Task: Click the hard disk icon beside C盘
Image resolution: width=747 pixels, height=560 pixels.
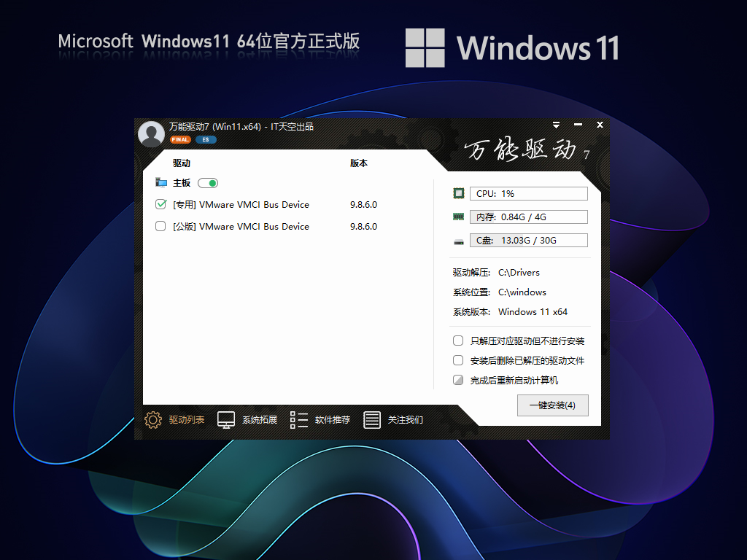Action: tap(458, 239)
